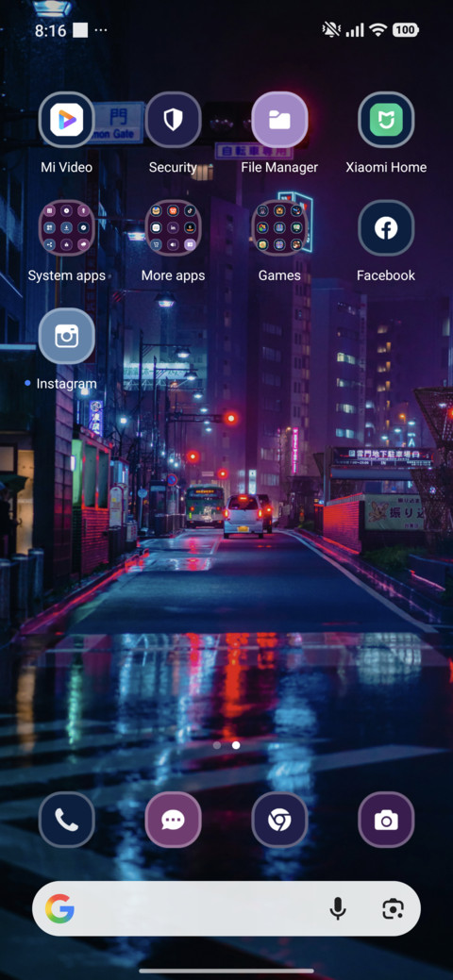453x980 pixels.
Task: Tap the Security label text
Action: click(173, 167)
